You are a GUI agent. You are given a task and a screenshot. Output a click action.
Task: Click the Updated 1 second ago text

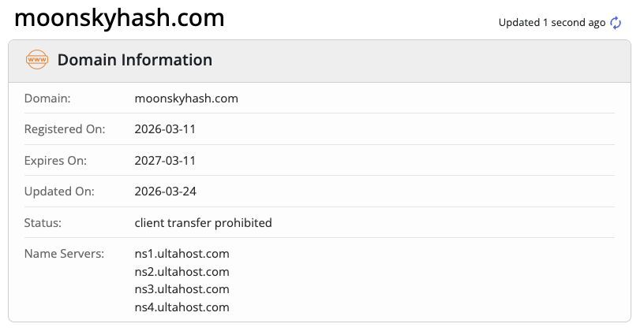point(552,23)
